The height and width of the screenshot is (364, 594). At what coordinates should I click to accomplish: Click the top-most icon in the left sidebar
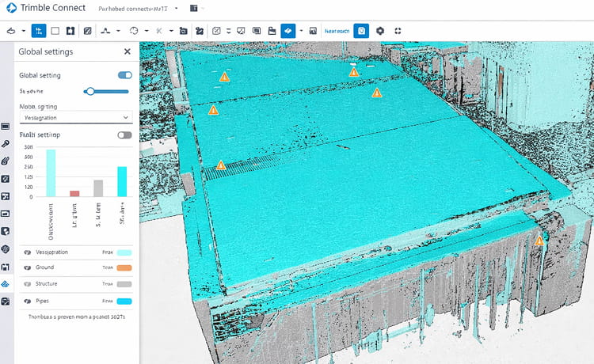6,127
